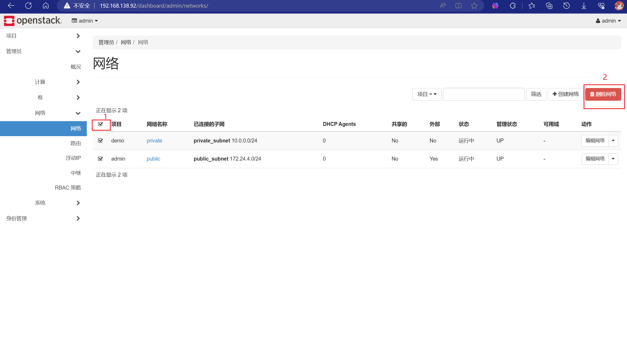Uncheck the admin public network row

[x=100, y=159]
